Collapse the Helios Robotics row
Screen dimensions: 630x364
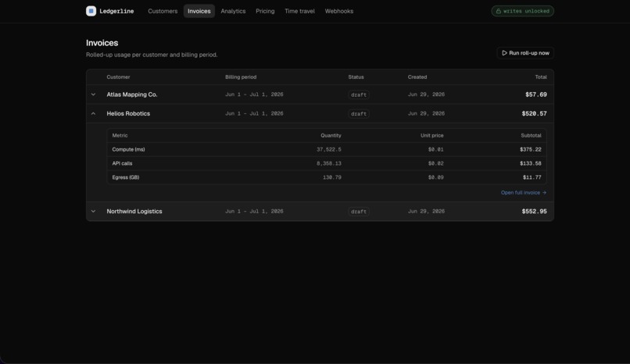pos(93,113)
